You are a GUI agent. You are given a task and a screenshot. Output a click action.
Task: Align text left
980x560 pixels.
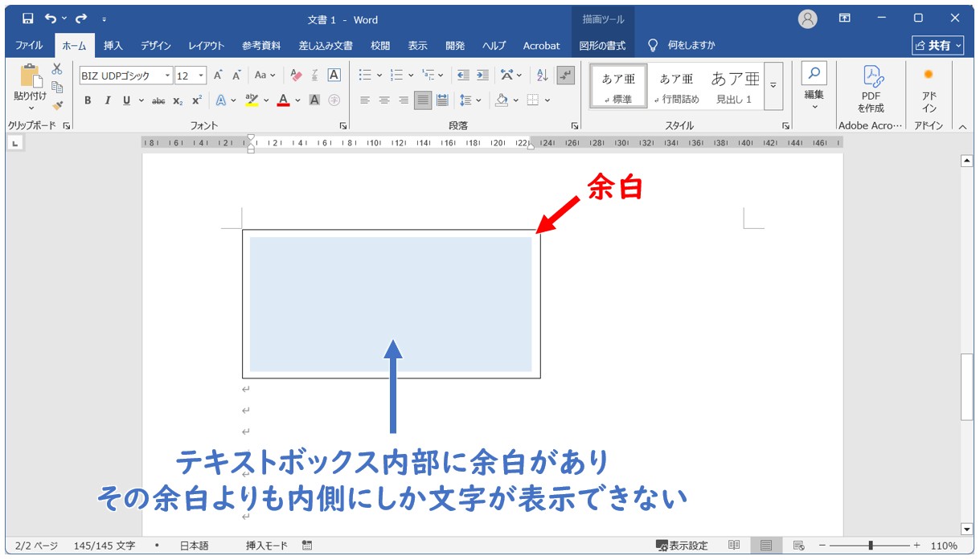[x=365, y=100]
